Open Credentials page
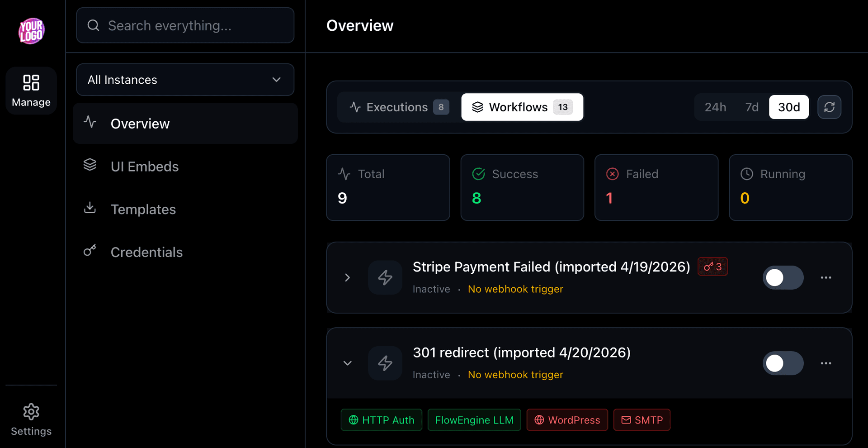The image size is (868, 448). (185, 252)
